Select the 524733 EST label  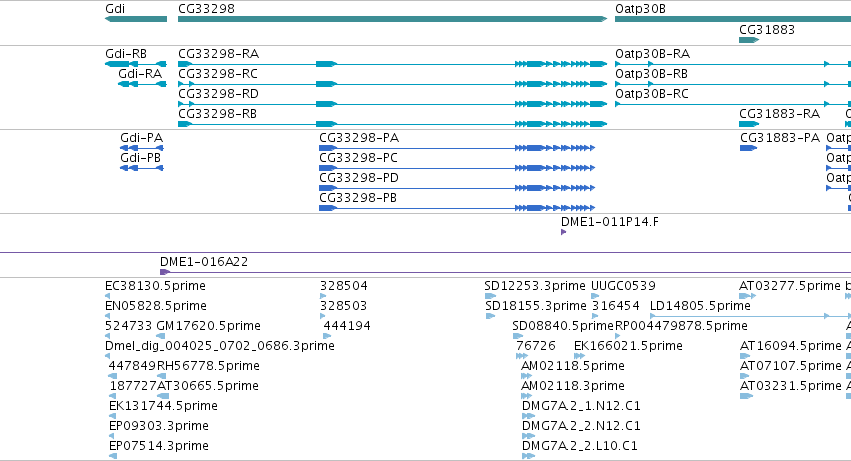pos(128,326)
